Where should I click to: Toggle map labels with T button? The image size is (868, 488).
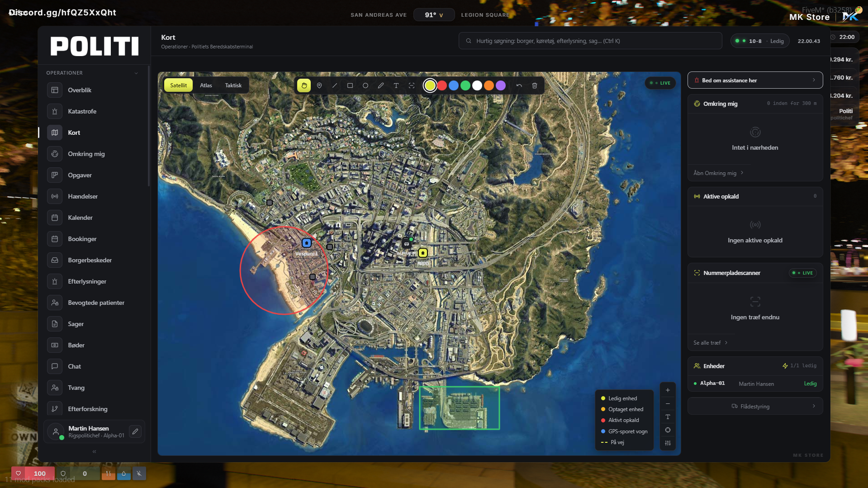668,417
